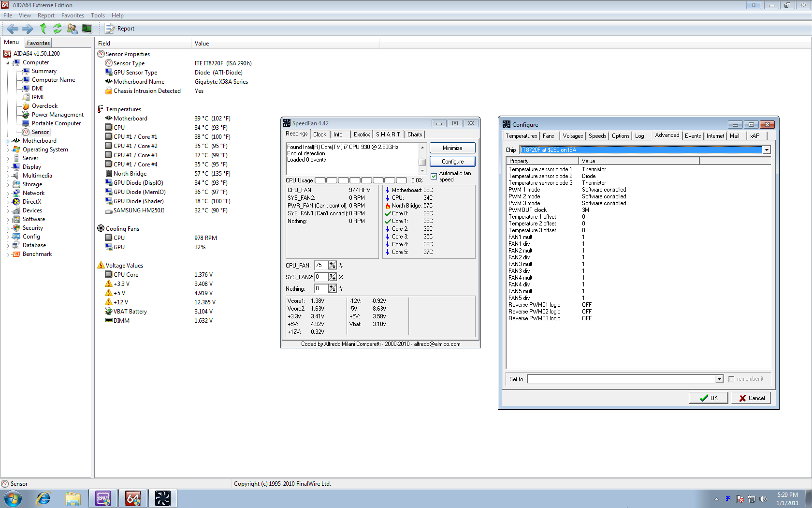Screen dimensions: 812x508
Task: Open the Set to dropdown
Action: point(719,379)
